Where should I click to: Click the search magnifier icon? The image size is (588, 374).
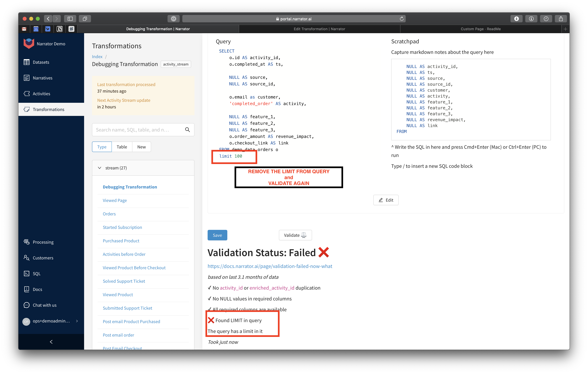[x=187, y=130]
